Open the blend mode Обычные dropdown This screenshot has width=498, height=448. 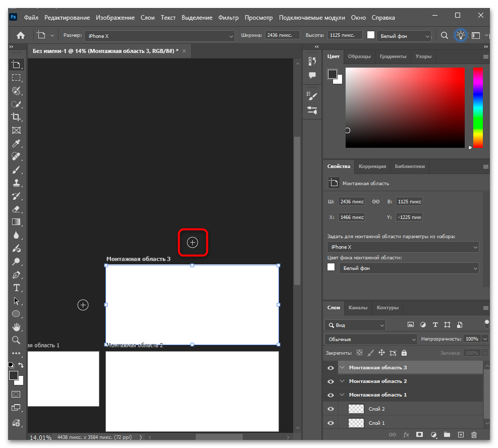point(371,339)
